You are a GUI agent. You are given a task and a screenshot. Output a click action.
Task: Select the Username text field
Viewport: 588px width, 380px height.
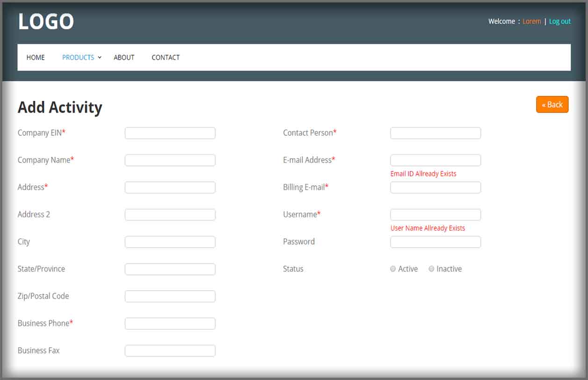pos(435,215)
